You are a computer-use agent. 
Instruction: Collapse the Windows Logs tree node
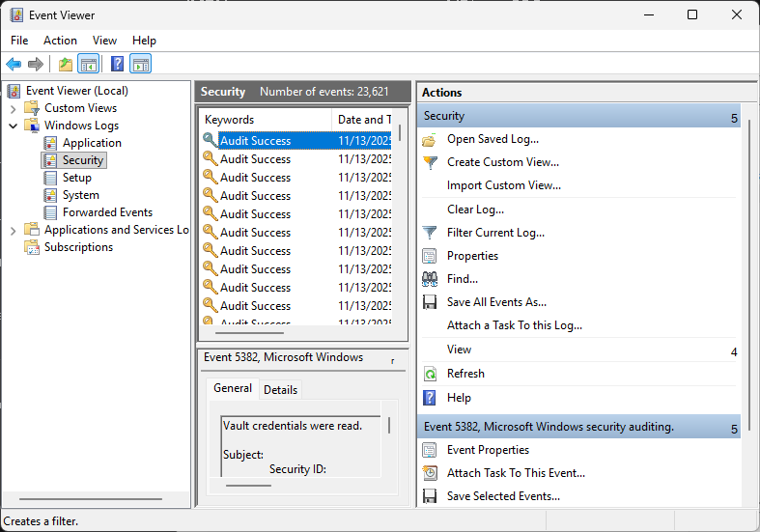(13, 126)
